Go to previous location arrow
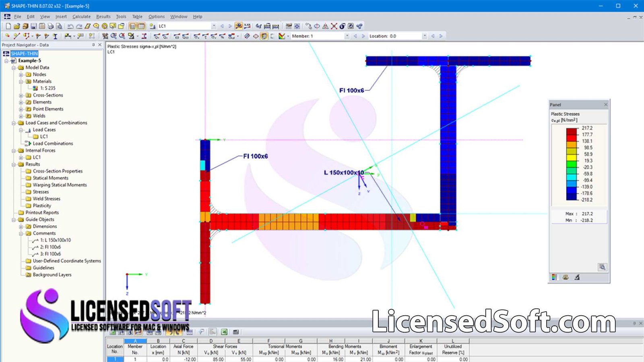 pyautogui.click(x=433, y=36)
